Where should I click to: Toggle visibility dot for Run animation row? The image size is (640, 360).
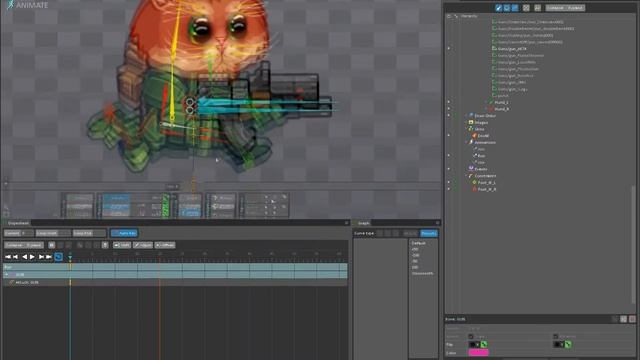(449, 156)
